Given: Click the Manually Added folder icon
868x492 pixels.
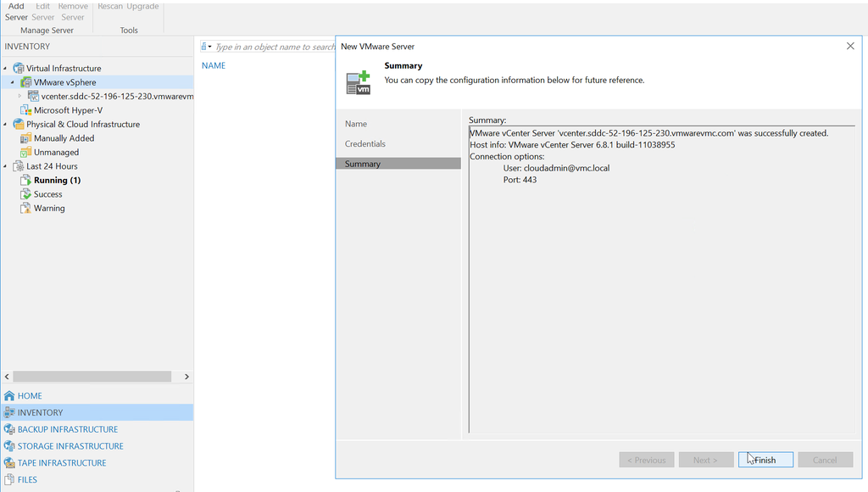Looking at the screenshot, I should click(26, 138).
